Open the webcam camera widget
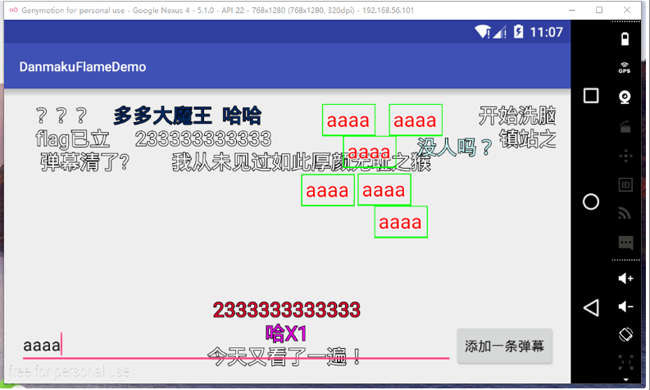This screenshot has width=650, height=390. tap(625, 97)
